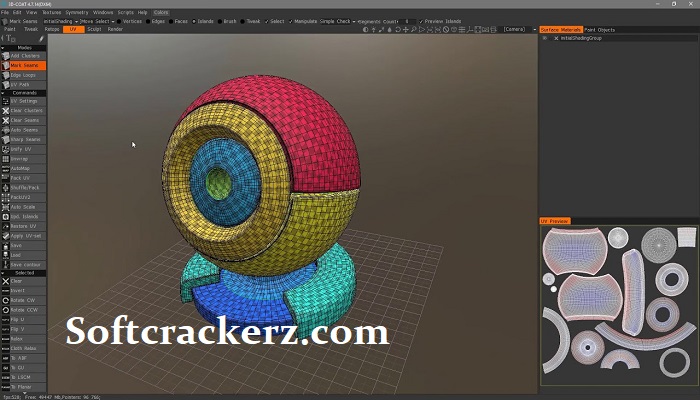
Task: Click the Pack UV command
Action: (x=23, y=178)
